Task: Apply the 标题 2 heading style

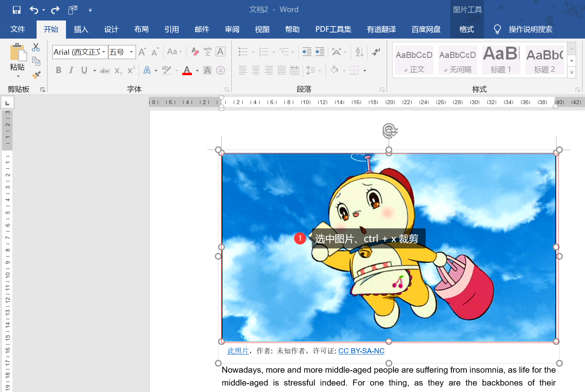Action: coord(544,60)
